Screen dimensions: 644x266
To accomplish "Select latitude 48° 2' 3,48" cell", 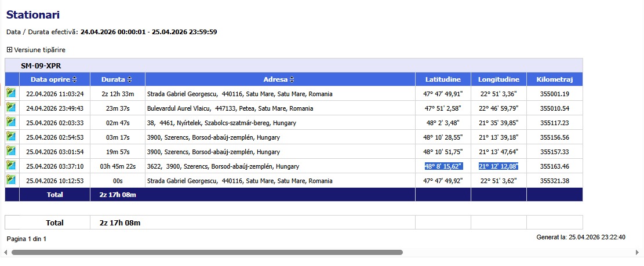I will point(443,123).
